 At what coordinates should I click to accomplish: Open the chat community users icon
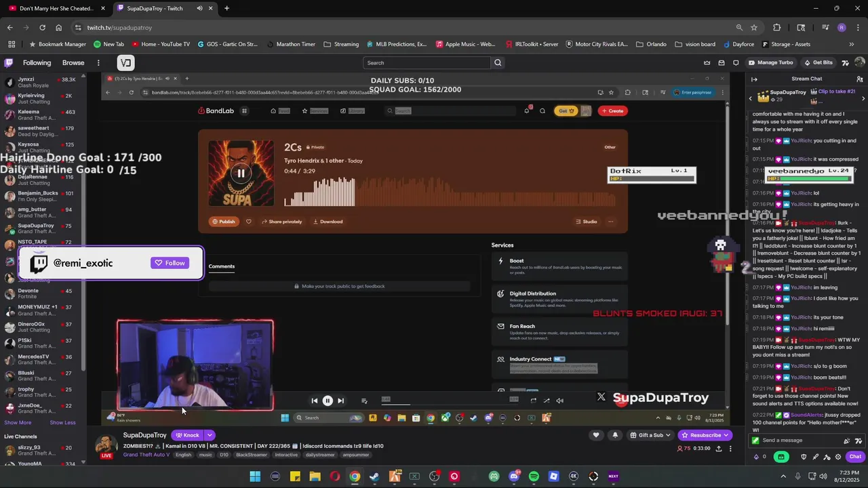(860, 79)
